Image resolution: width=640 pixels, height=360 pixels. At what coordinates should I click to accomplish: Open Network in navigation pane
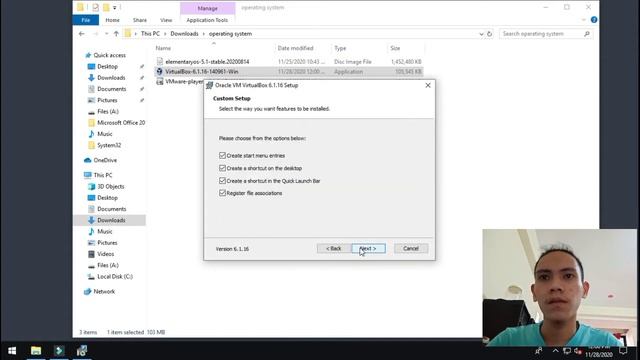tap(104, 291)
